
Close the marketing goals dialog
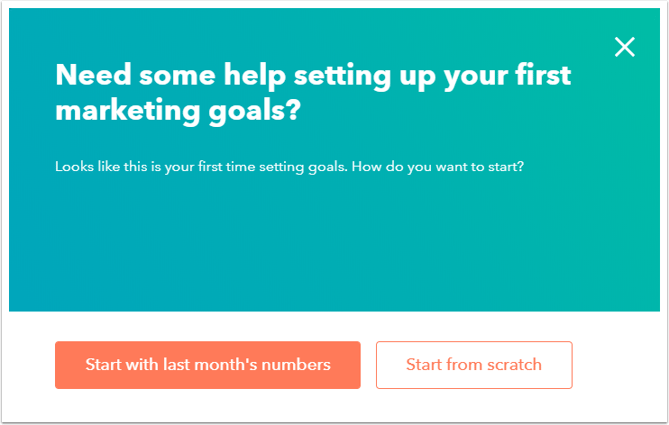pyautogui.click(x=625, y=47)
